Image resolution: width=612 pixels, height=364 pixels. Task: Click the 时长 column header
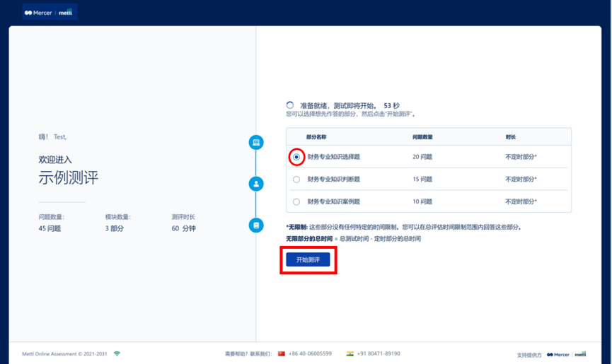[510, 136]
